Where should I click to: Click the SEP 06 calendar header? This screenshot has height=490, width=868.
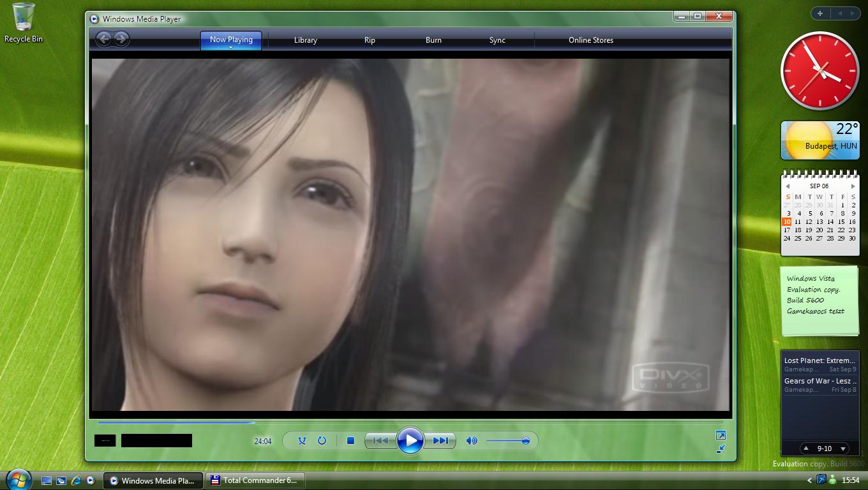click(819, 186)
